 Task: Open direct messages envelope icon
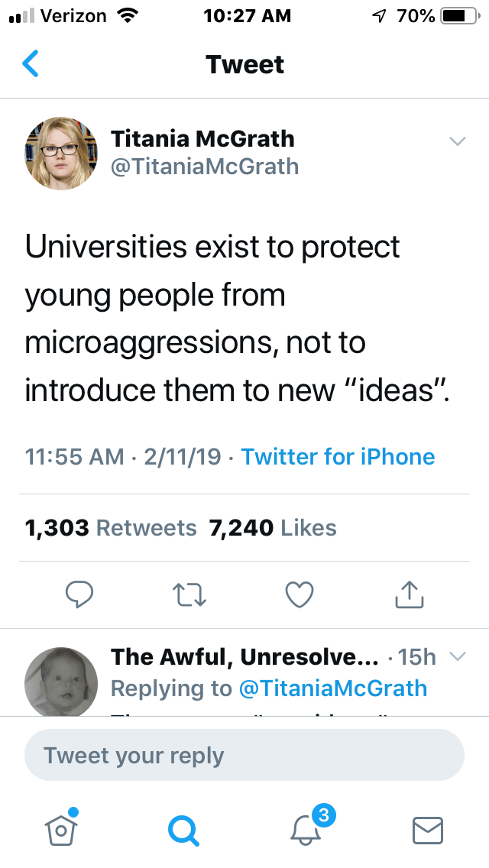(428, 828)
